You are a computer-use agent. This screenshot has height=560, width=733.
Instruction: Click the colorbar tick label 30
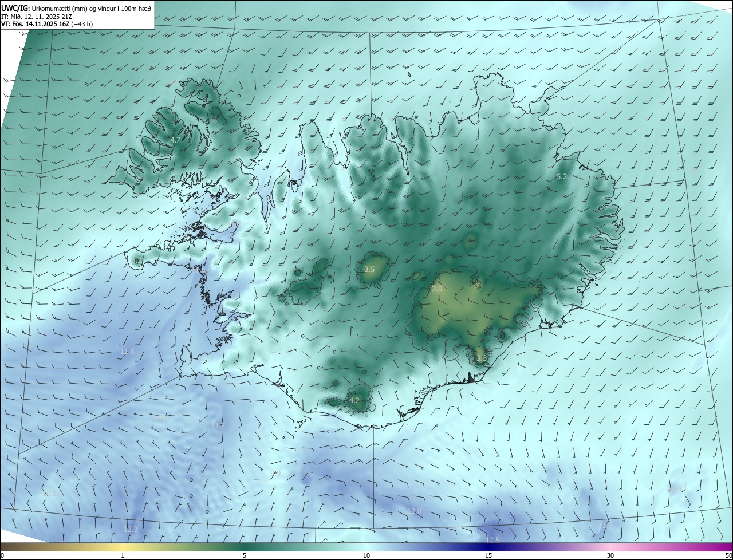point(610,555)
